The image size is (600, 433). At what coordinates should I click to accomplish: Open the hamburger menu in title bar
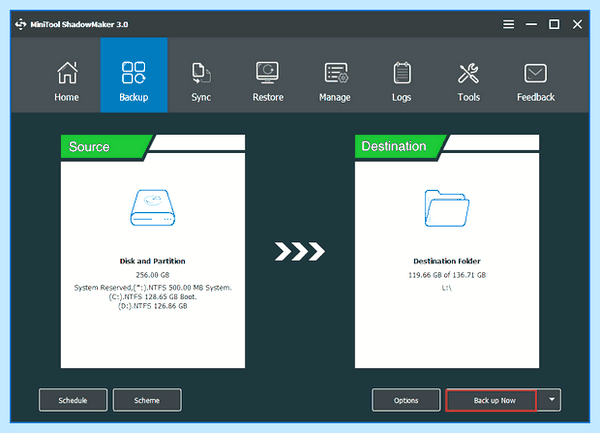508,24
